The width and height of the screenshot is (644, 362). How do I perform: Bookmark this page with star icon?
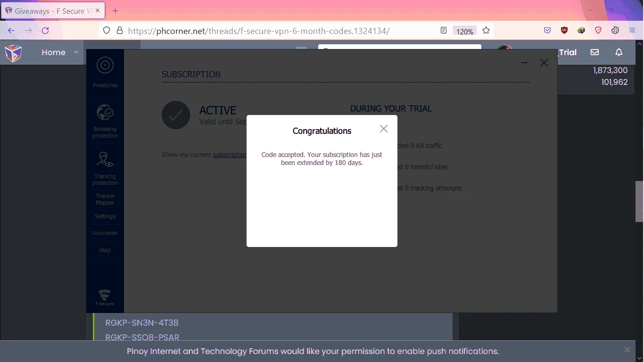coord(486,31)
